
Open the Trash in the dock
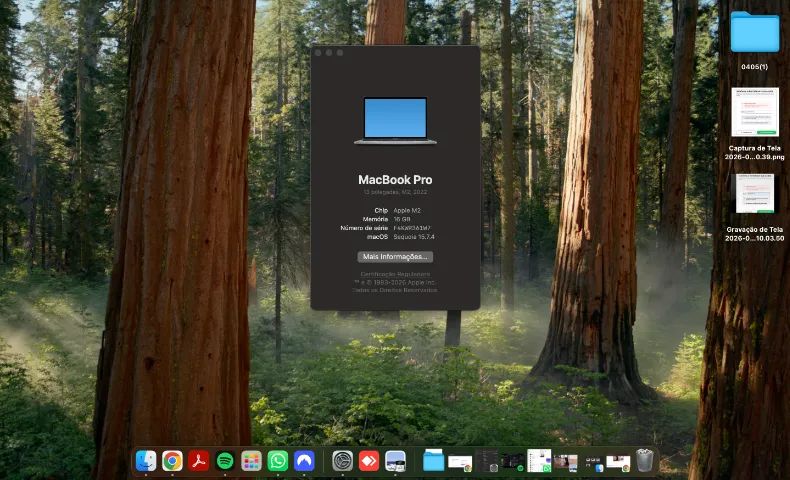pos(644,460)
